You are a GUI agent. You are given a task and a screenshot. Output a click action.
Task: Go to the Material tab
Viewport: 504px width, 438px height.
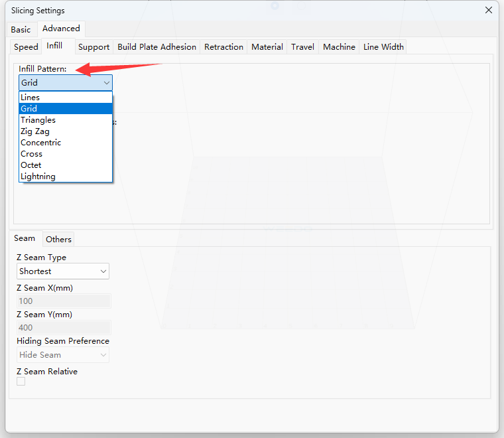tap(267, 46)
